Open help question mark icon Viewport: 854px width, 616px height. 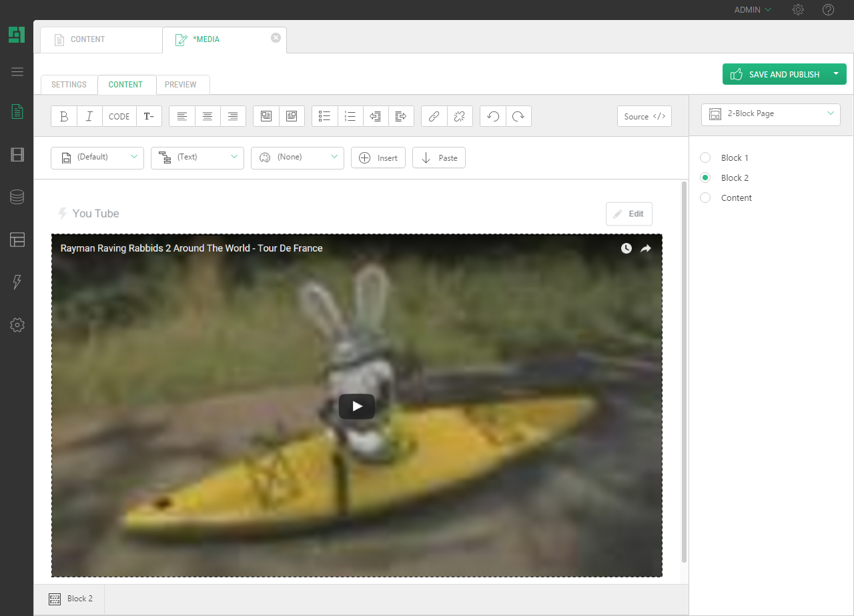pos(829,10)
